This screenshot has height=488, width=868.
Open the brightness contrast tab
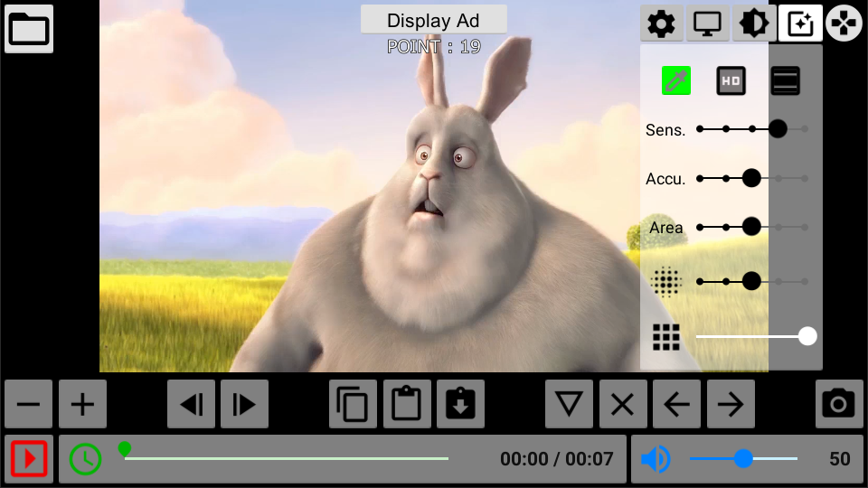coord(753,23)
